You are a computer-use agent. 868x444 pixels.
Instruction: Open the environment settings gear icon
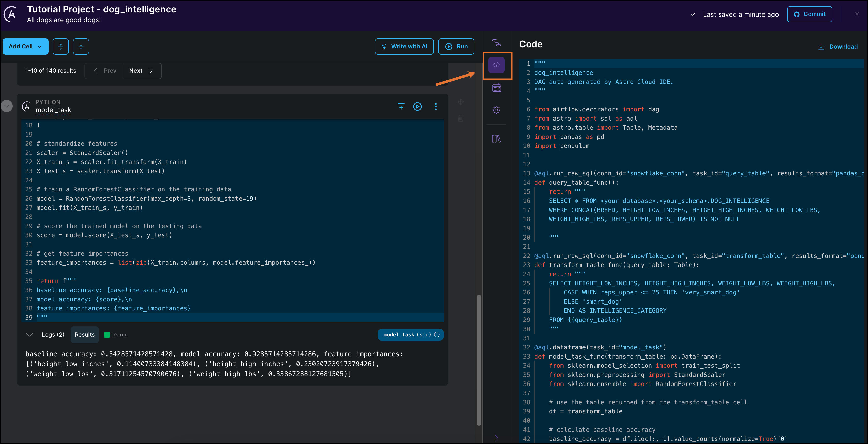[x=496, y=110]
